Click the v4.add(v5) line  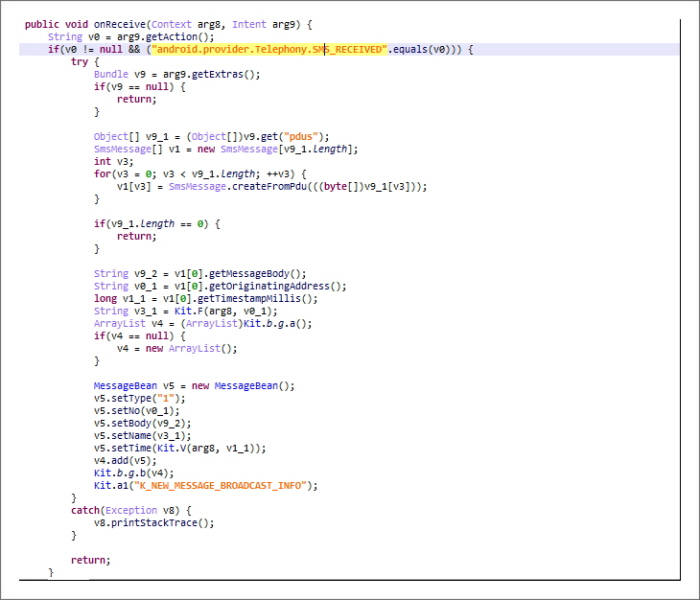[x=125, y=461]
